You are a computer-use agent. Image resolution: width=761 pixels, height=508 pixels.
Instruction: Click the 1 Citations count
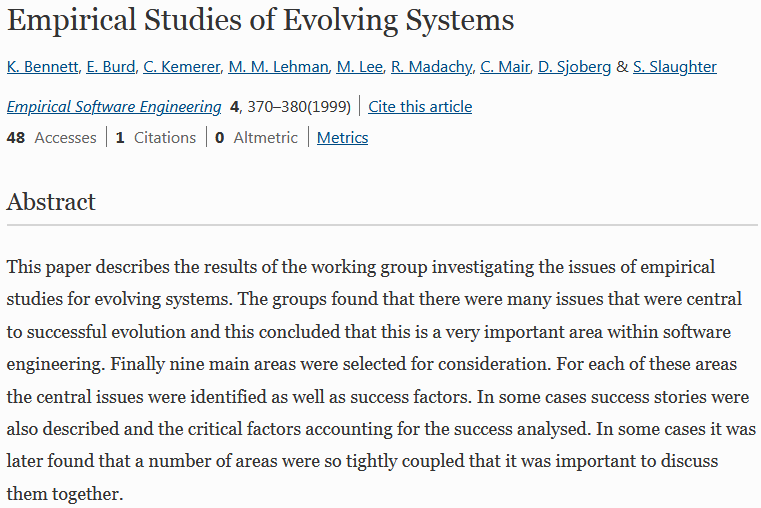coord(156,138)
